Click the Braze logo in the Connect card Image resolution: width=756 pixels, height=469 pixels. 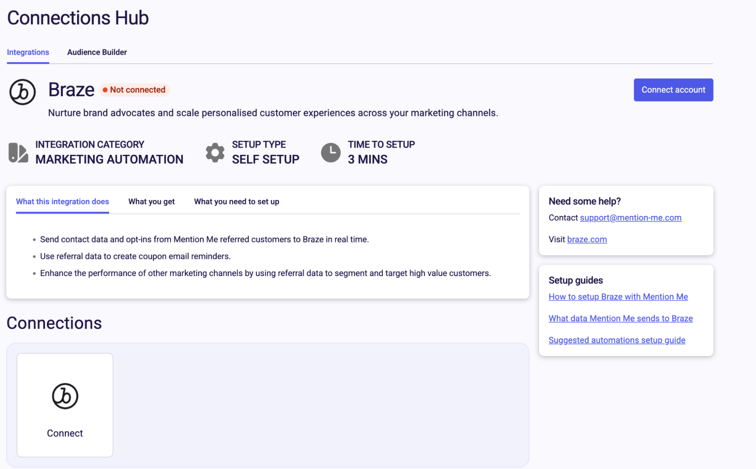click(x=65, y=396)
